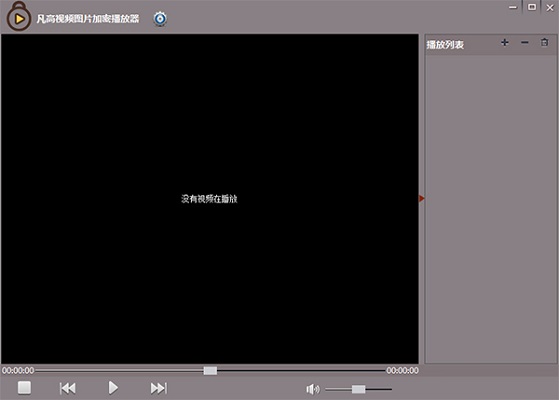
Task: Clear the playlist with trash icon
Action: (544, 42)
